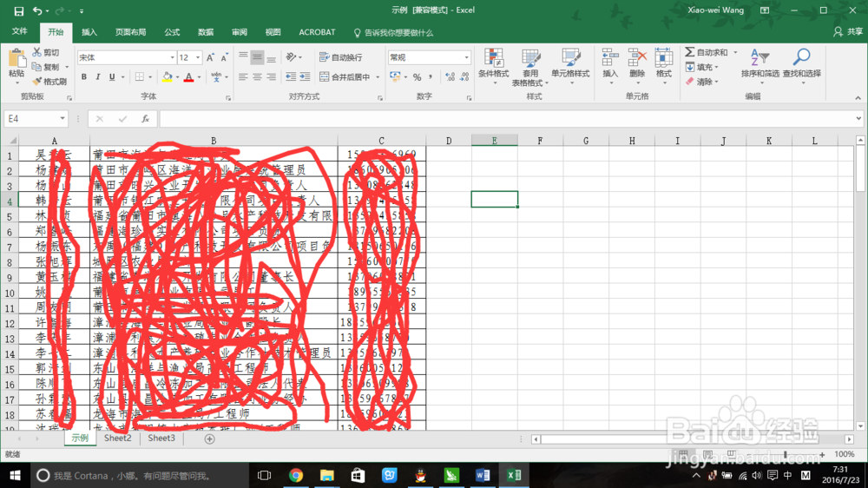Switch to Page Layout (页面布局) tab
This screenshot has width=868, height=488.
(131, 32)
